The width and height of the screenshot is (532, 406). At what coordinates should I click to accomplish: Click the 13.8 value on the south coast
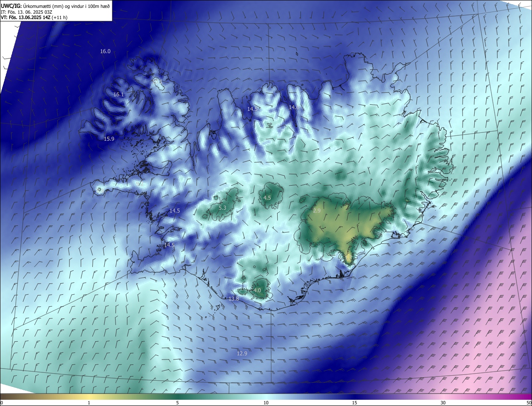point(234,298)
